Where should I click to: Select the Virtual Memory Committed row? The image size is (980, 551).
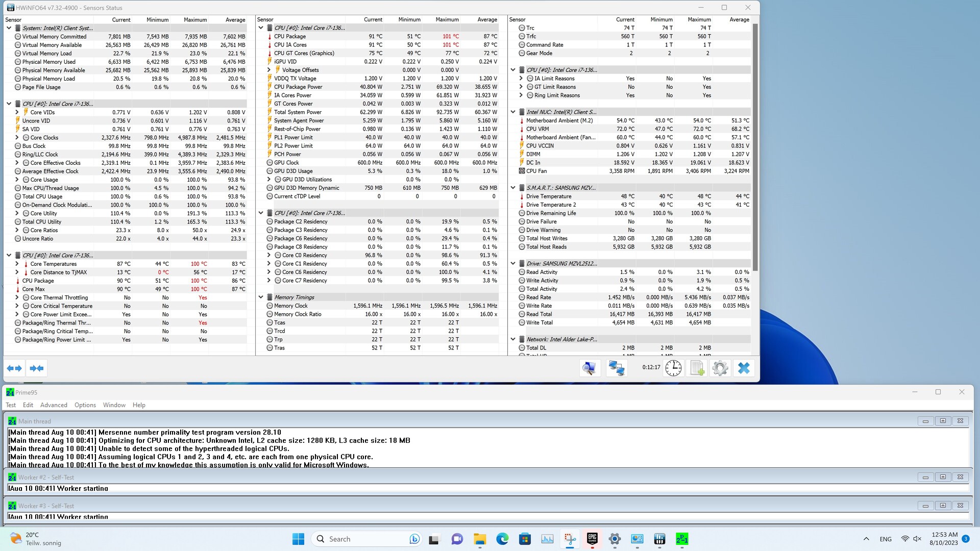coord(126,37)
